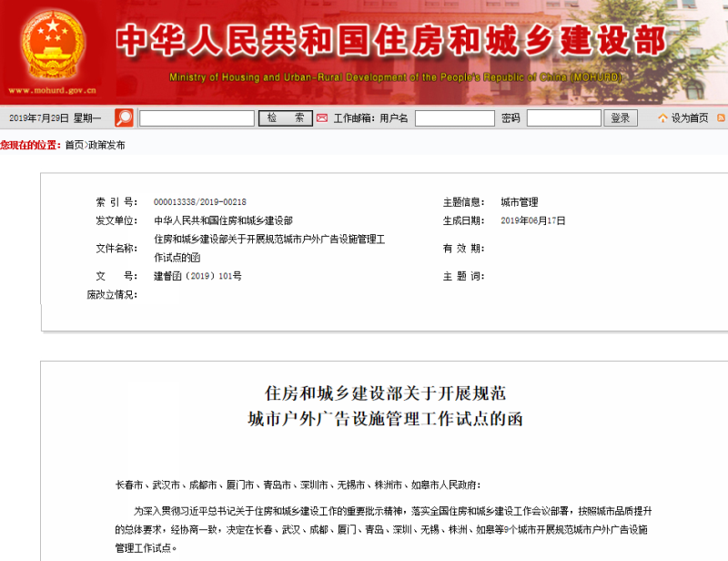Click the red envelope work-mail icon
This screenshot has width=728, height=561.
pos(322,118)
